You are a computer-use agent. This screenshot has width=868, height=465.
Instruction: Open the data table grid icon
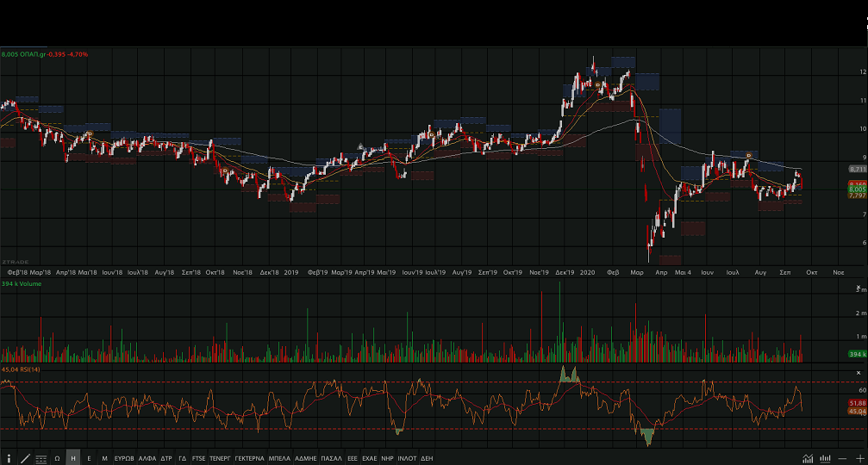(41, 458)
